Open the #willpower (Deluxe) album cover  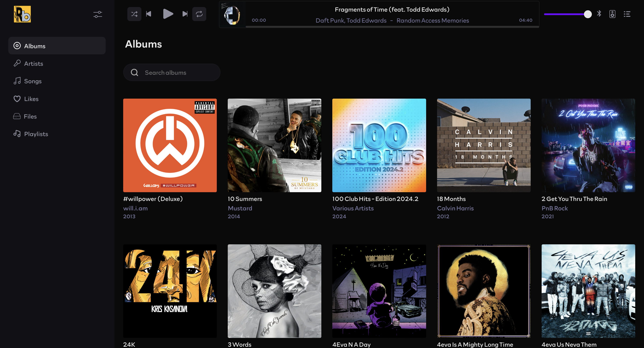170,145
